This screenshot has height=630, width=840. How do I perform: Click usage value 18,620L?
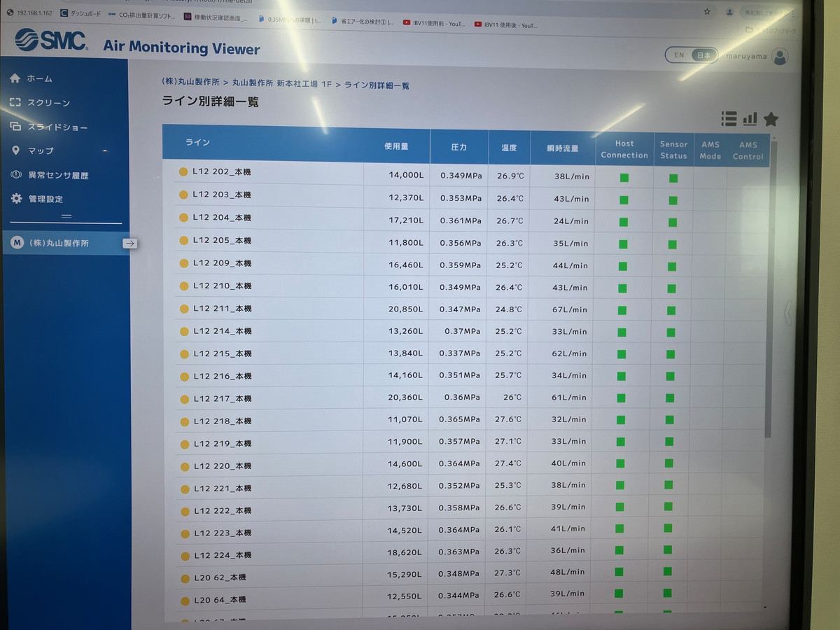pos(405,552)
